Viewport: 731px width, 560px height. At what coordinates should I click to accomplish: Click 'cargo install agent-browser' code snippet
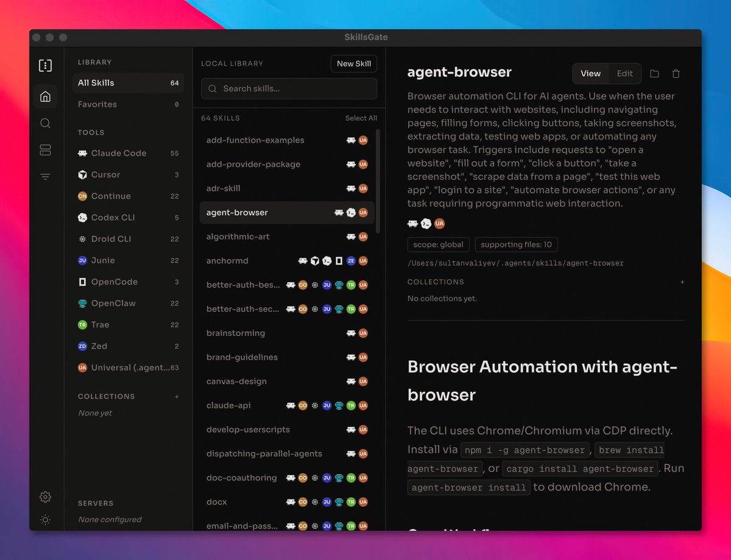click(x=581, y=469)
